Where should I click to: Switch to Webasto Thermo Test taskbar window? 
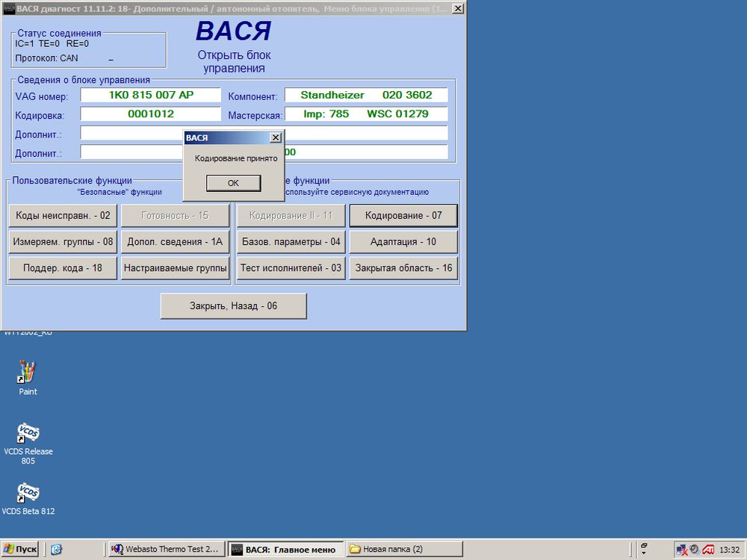pyautogui.click(x=165, y=549)
